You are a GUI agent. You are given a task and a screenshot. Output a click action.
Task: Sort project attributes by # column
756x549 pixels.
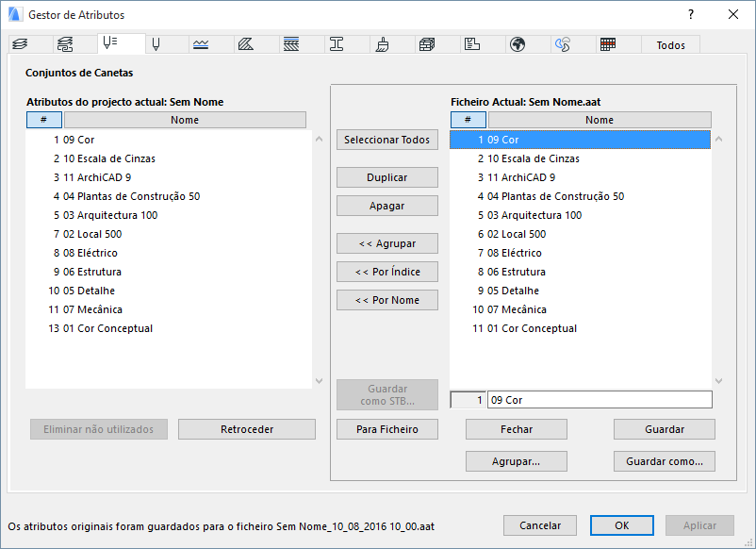pyautogui.click(x=44, y=120)
